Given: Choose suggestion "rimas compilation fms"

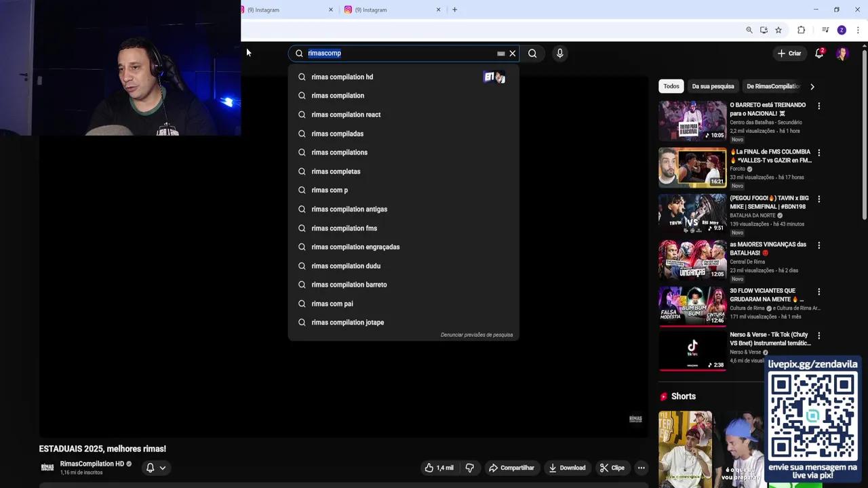Looking at the screenshot, I should 403,228.
